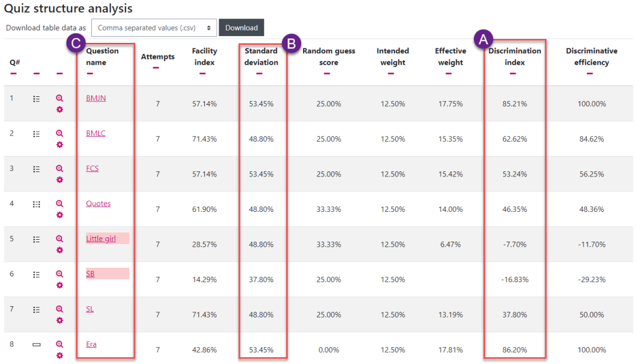Click the question type icon in Little girl row

point(37,239)
